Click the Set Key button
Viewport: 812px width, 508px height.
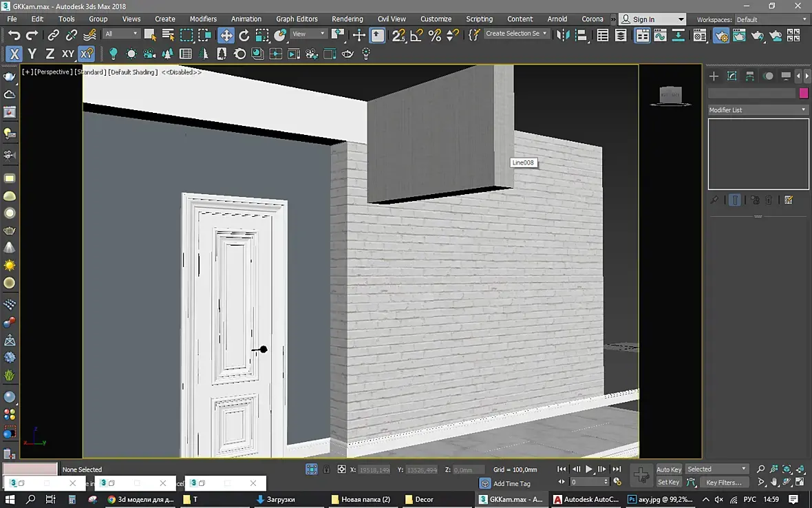[x=668, y=483]
